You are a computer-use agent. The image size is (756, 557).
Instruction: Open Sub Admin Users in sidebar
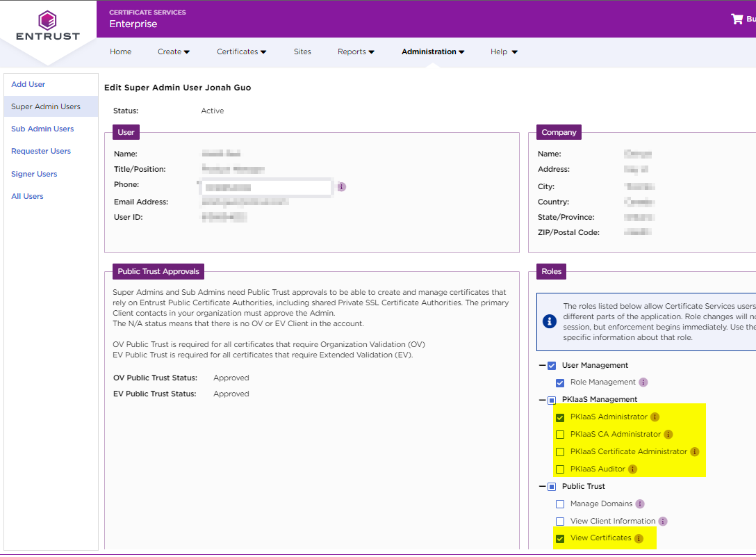pos(42,129)
